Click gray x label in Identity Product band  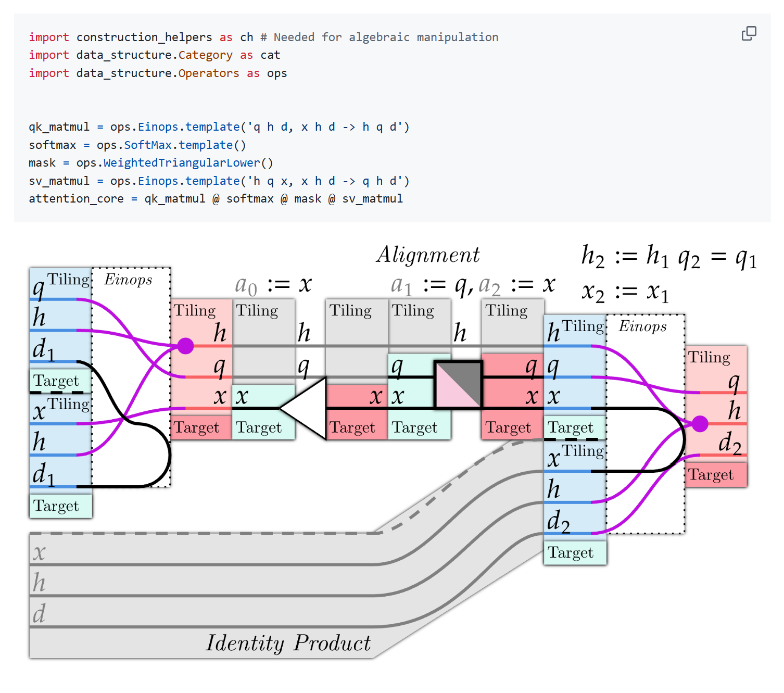coord(40,552)
